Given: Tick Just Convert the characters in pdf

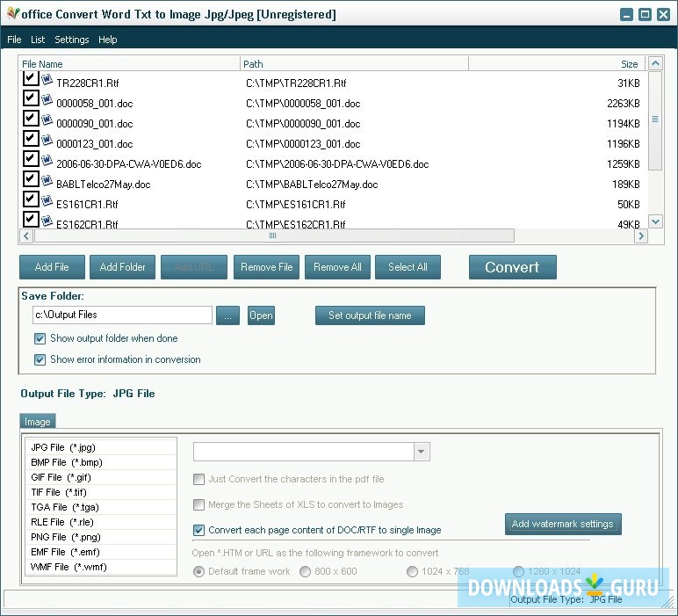Looking at the screenshot, I should 198,479.
